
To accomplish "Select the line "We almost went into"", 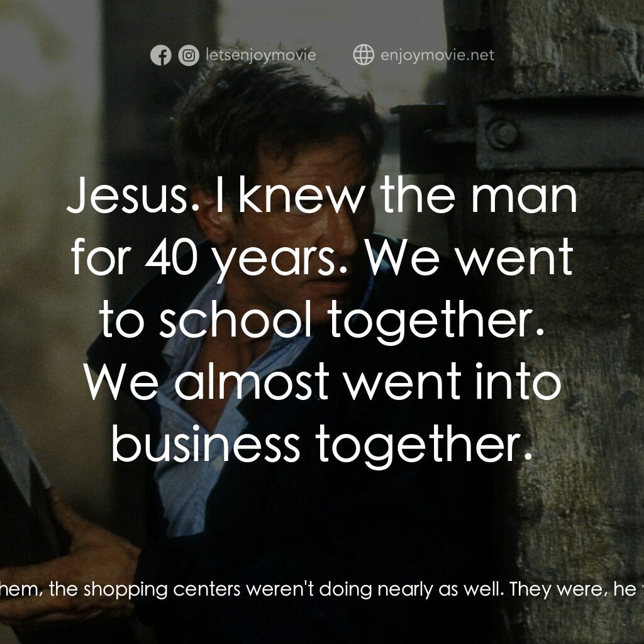I will coord(322,382).
